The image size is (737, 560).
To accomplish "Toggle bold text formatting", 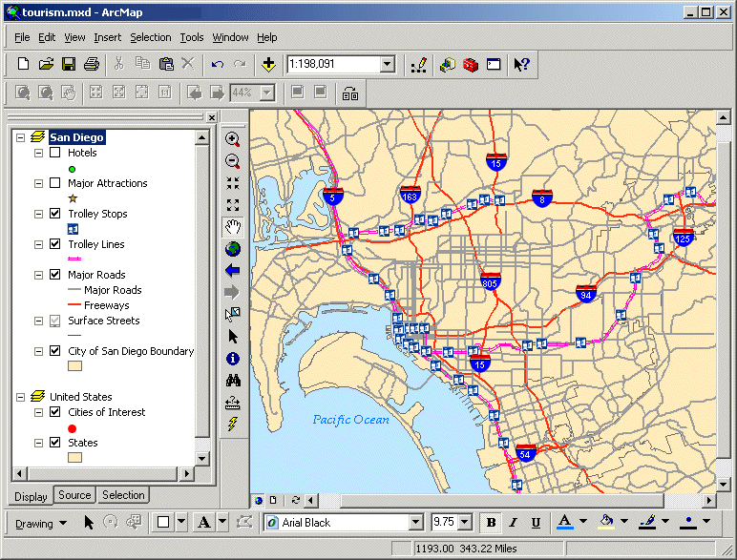I will 491,523.
